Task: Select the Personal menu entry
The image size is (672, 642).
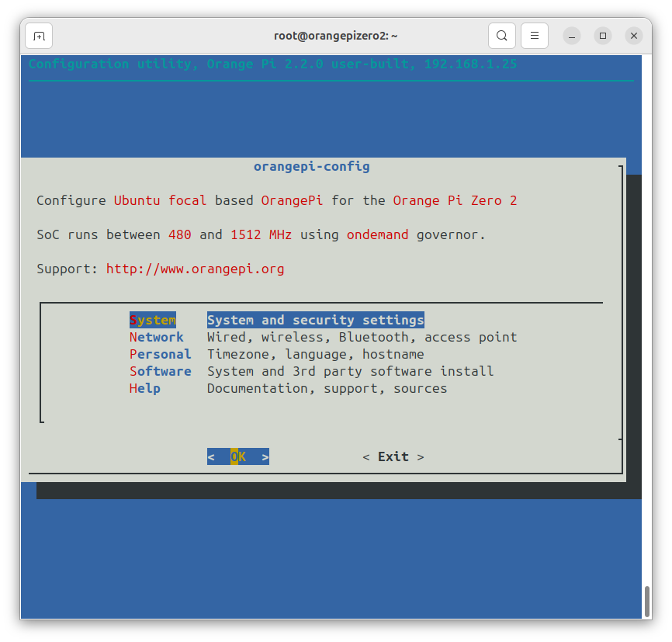Action: coord(161,354)
